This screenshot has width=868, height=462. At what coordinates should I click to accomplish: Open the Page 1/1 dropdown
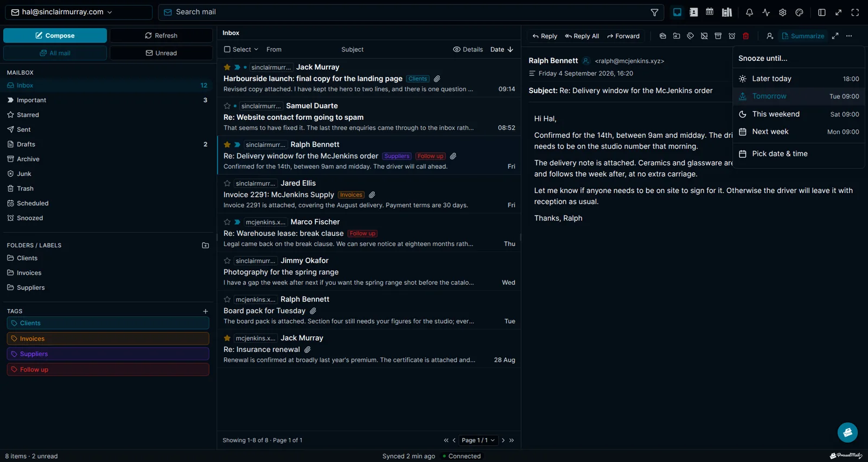pos(478,440)
